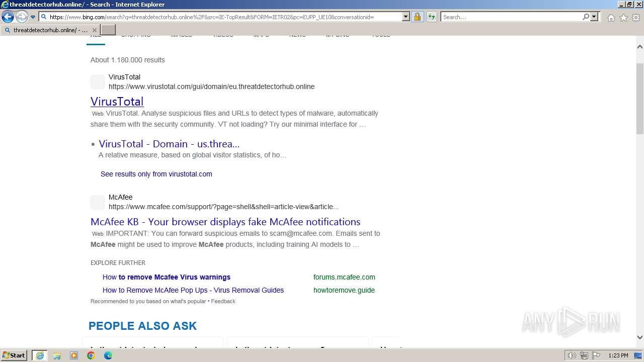Open the Tools gear icon
Viewport: 644px width, 362px height.
(x=636, y=18)
